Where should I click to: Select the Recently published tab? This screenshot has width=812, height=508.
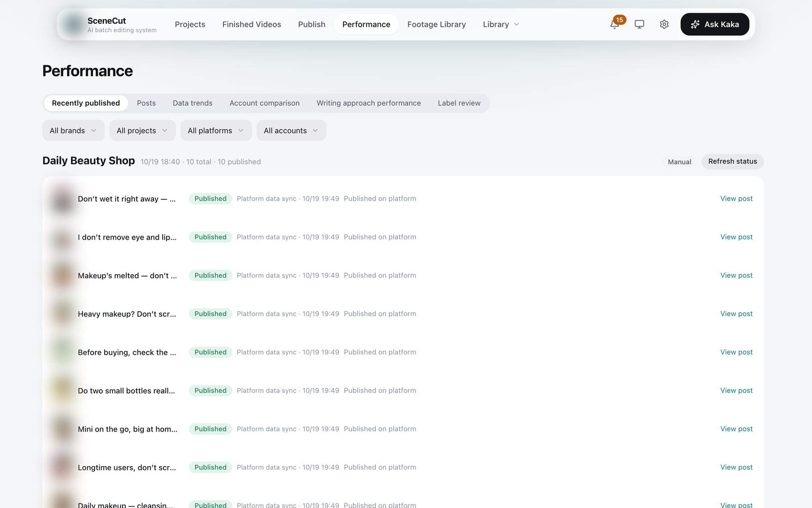click(86, 103)
